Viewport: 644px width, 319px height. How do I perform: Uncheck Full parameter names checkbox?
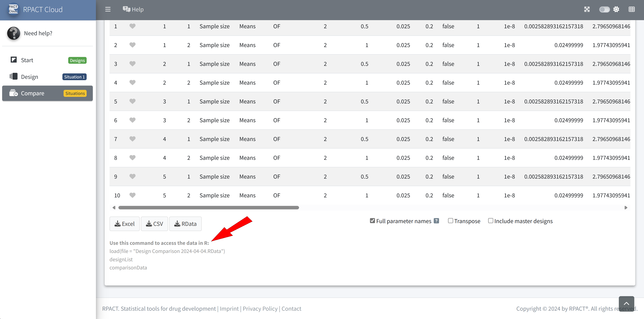(372, 221)
